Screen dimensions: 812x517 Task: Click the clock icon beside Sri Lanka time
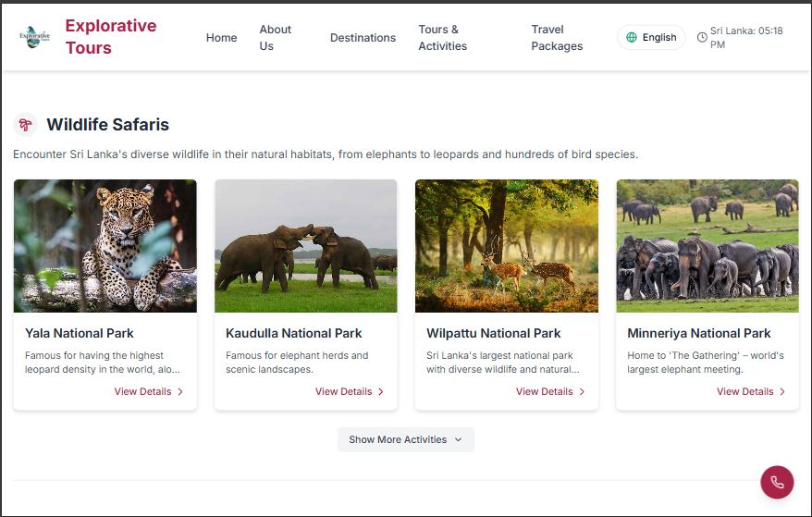coord(702,37)
